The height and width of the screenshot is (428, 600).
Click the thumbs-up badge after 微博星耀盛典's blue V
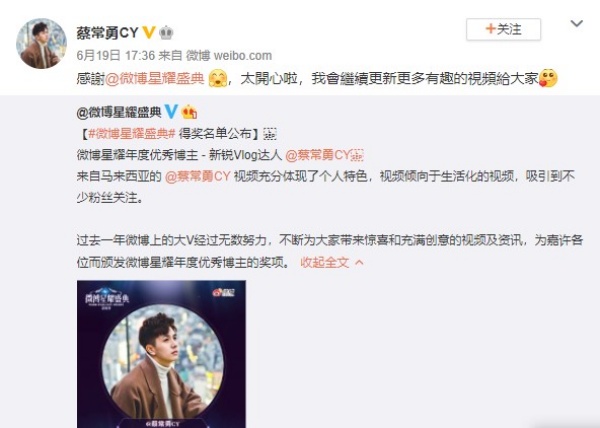pos(189,111)
